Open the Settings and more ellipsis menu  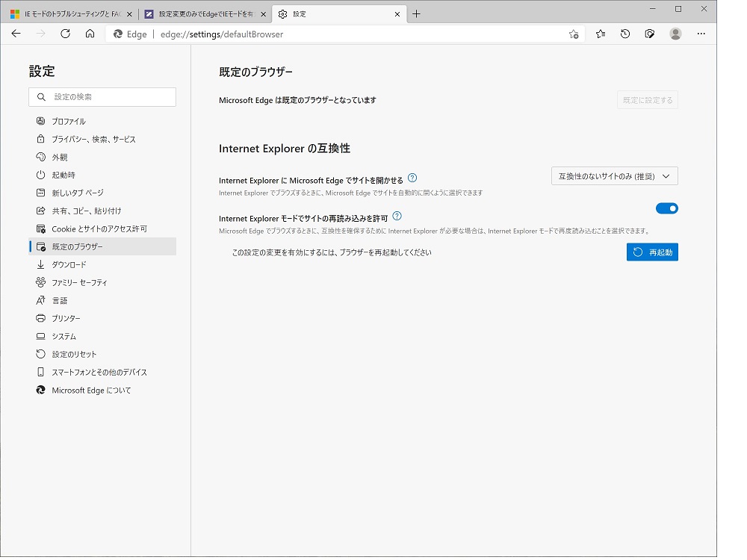click(701, 34)
